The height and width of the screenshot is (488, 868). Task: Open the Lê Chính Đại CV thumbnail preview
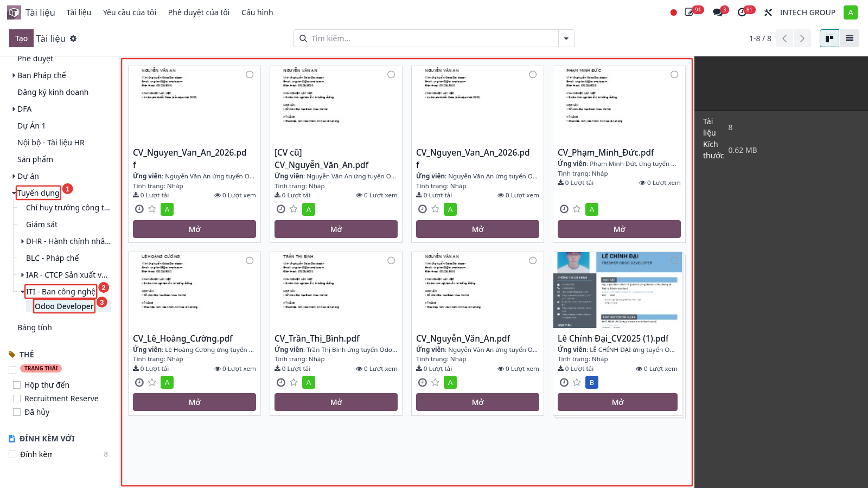(x=617, y=290)
